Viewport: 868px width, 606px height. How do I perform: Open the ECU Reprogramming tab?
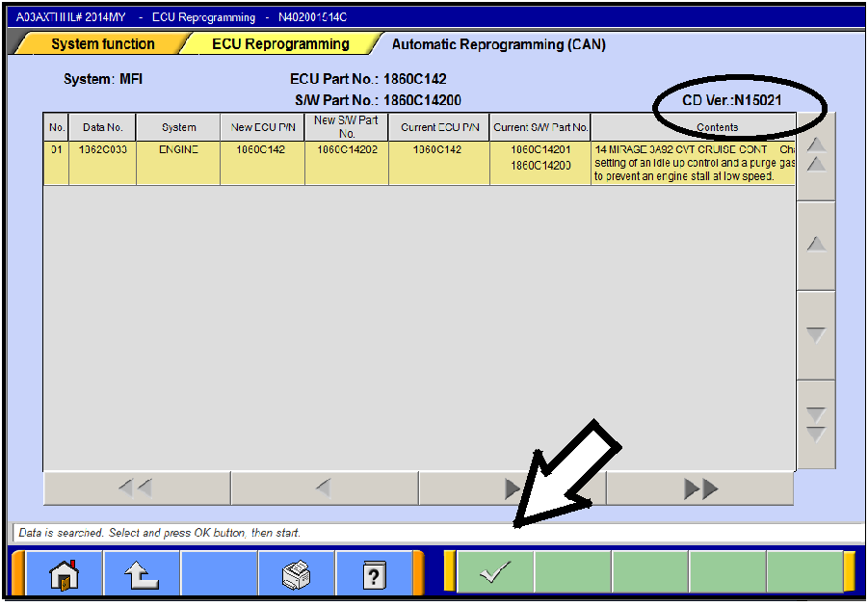(280, 43)
